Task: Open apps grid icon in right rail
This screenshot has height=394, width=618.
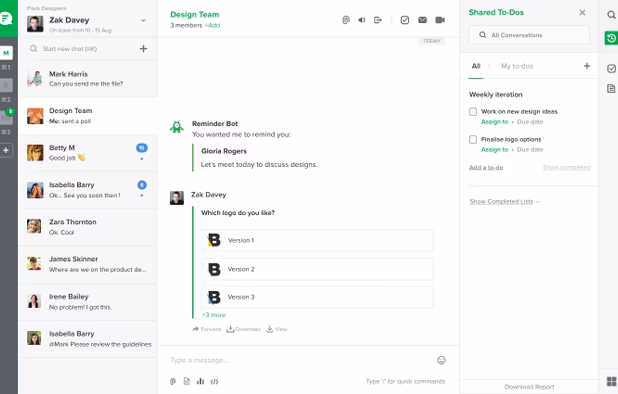Action: pyautogui.click(x=611, y=381)
